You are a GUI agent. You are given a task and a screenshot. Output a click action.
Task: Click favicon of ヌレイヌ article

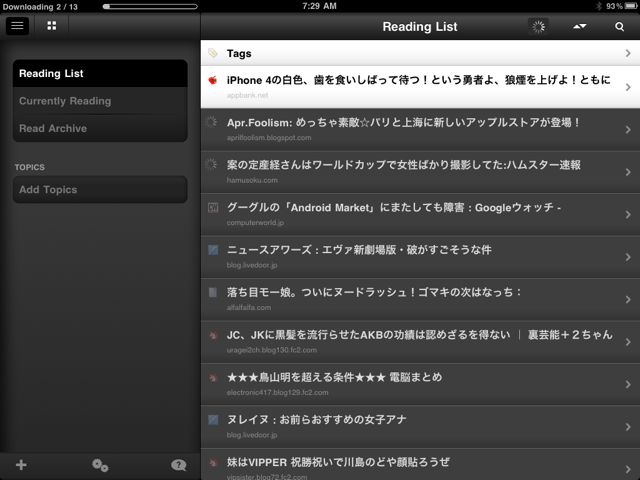click(213, 420)
